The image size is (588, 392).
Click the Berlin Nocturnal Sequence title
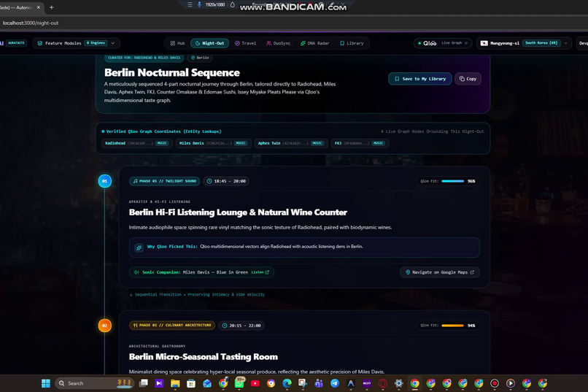(x=171, y=72)
